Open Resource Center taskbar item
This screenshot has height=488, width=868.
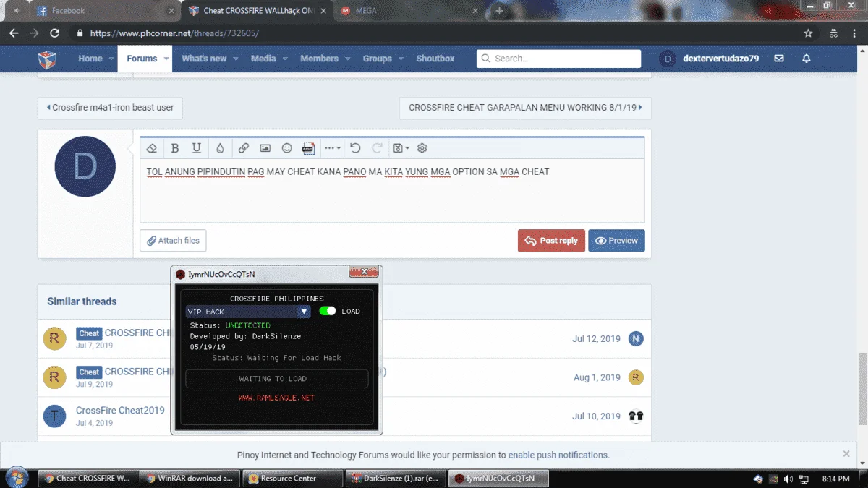click(292, 479)
